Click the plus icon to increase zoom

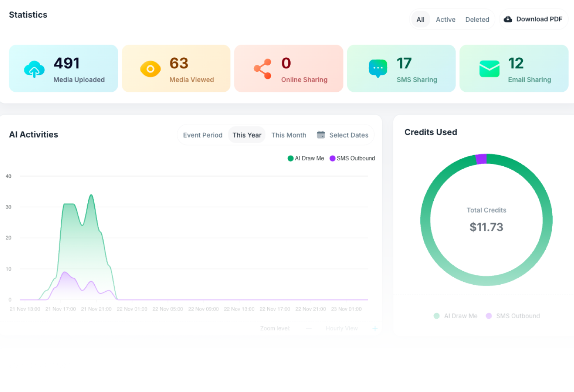(375, 328)
